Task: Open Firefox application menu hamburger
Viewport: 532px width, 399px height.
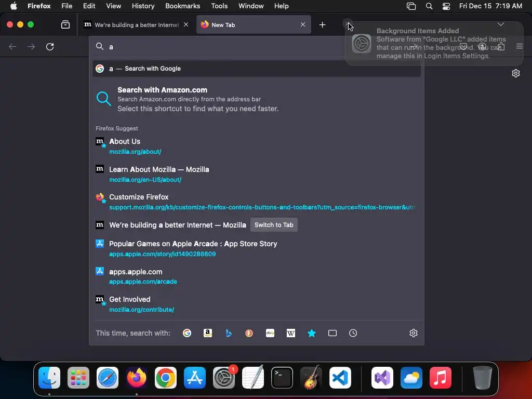Action: tap(520, 46)
